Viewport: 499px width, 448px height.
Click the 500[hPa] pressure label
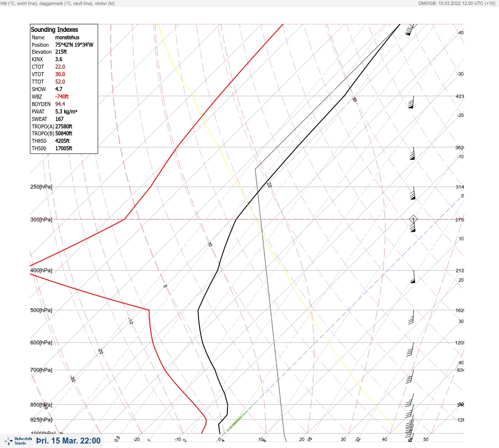(41, 310)
